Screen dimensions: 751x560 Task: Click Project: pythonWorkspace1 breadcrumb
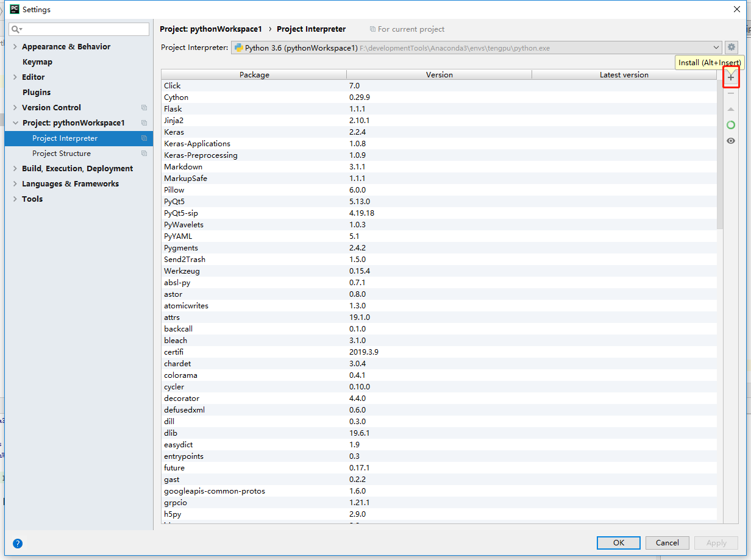[x=211, y=29]
